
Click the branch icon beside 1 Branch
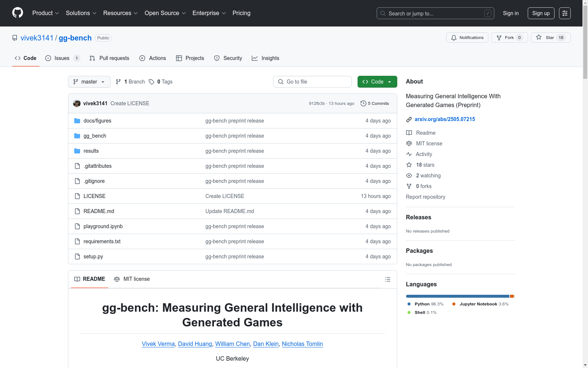pyautogui.click(x=118, y=82)
